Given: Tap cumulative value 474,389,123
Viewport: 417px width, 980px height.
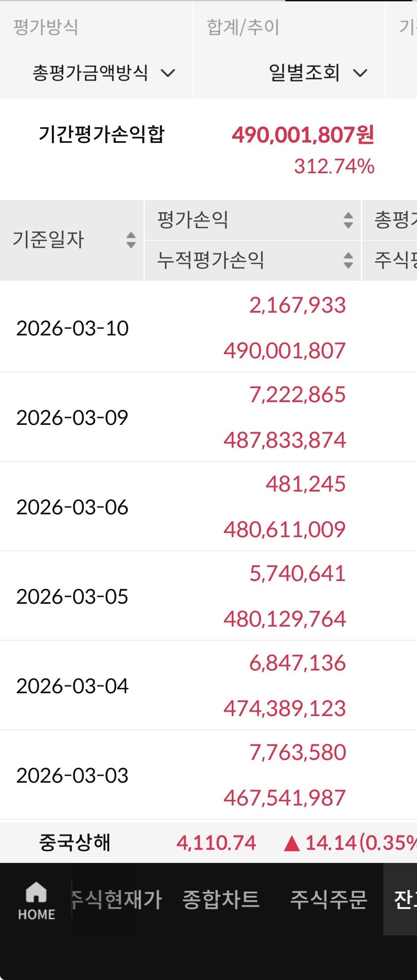Looking at the screenshot, I should pos(285,709).
